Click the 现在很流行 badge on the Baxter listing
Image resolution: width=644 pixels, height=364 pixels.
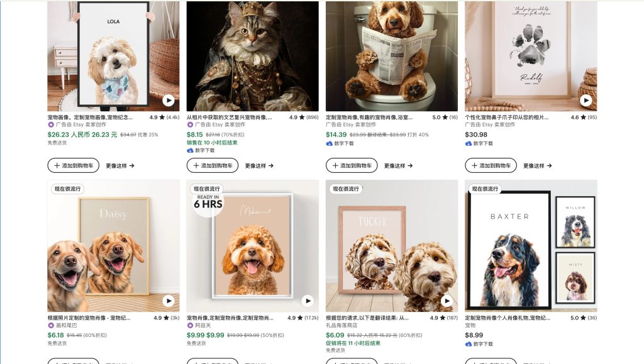point(486,189)
